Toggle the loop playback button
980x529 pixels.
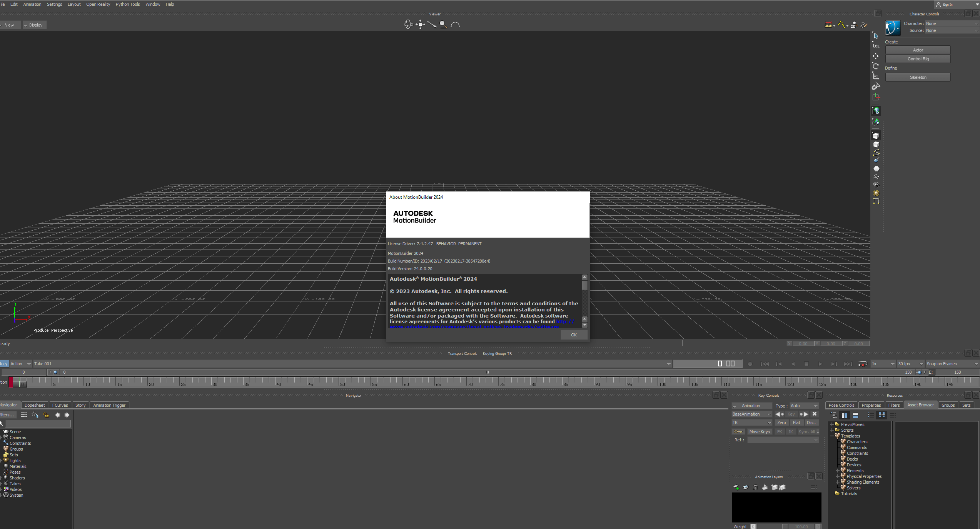(x=862, y=364)
